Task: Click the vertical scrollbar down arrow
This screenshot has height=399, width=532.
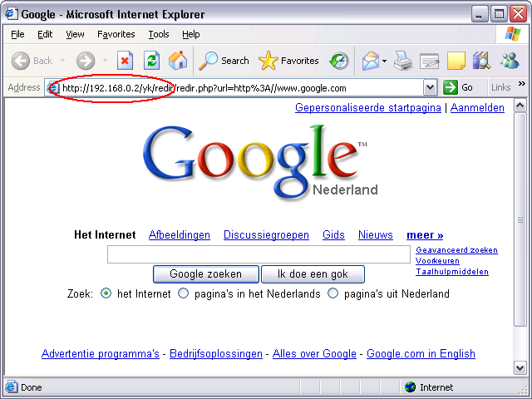Action: click(x=520, y=367)
